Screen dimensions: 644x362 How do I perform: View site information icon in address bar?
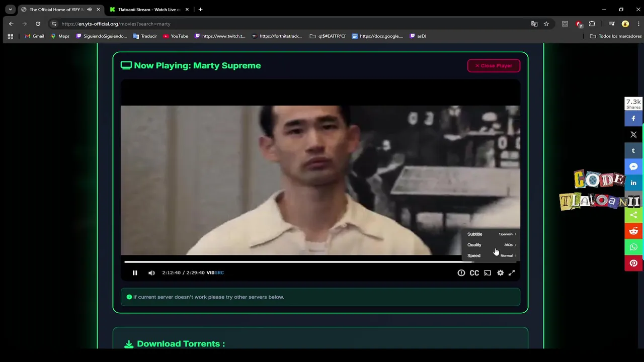click(x=54, y=24)
